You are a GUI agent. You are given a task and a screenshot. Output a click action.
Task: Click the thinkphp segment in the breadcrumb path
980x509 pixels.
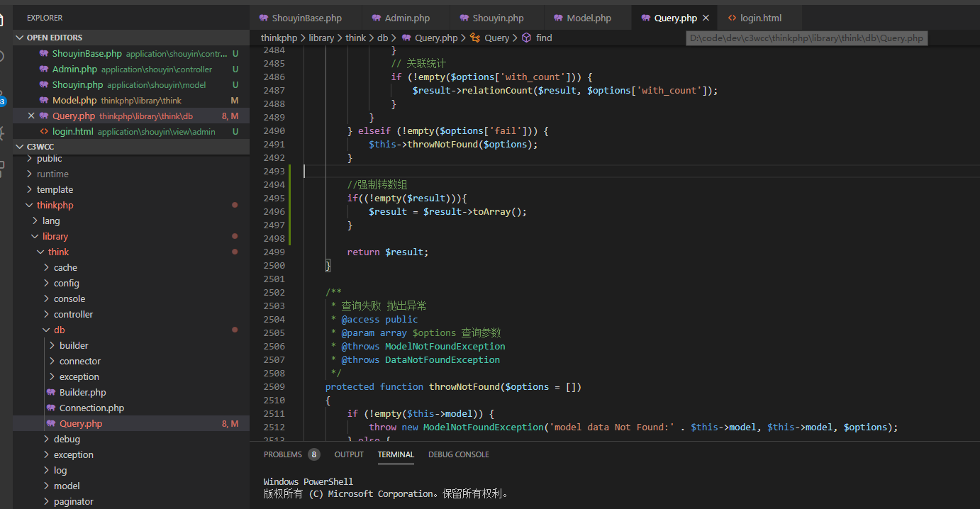click(x=279, y=38)
